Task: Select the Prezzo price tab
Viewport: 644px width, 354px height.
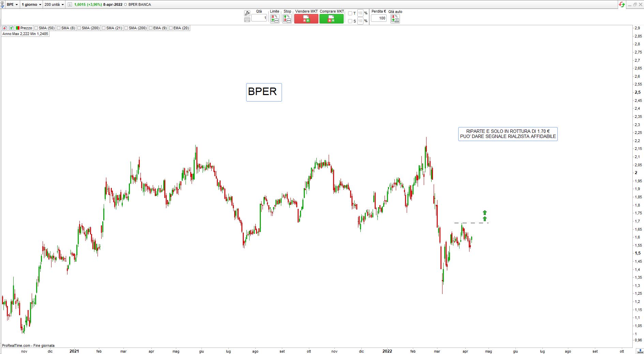Action: pos(24,28)
